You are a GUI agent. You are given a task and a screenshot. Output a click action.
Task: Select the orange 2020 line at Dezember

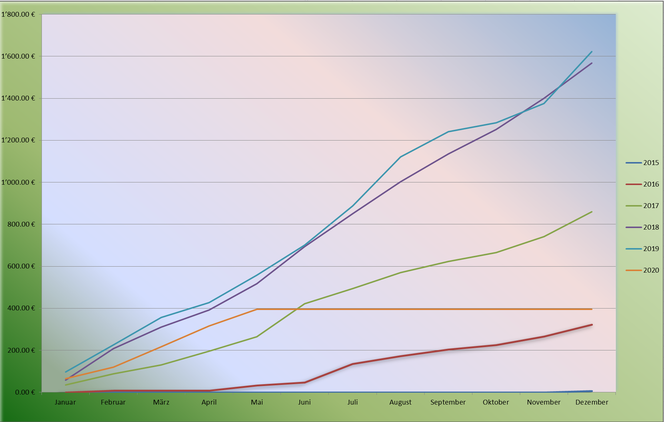(x=592, y=309)
